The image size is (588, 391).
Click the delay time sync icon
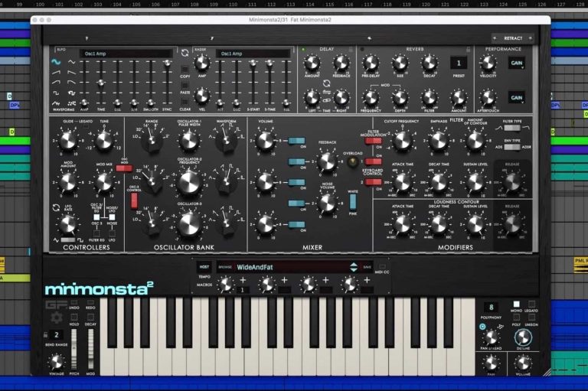coord(327,83)
